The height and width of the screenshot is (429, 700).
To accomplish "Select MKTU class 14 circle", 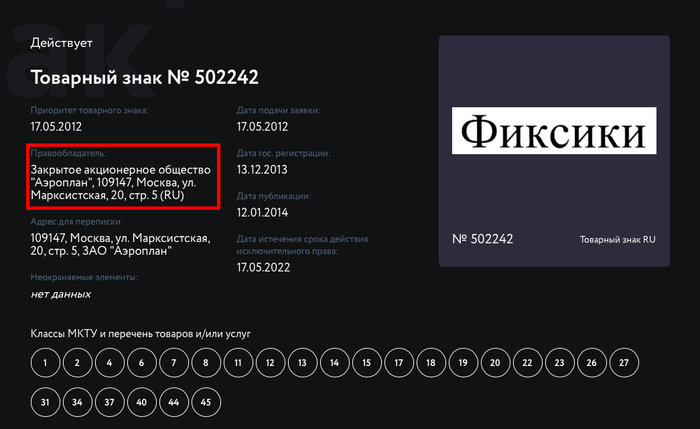I will 334,362.
